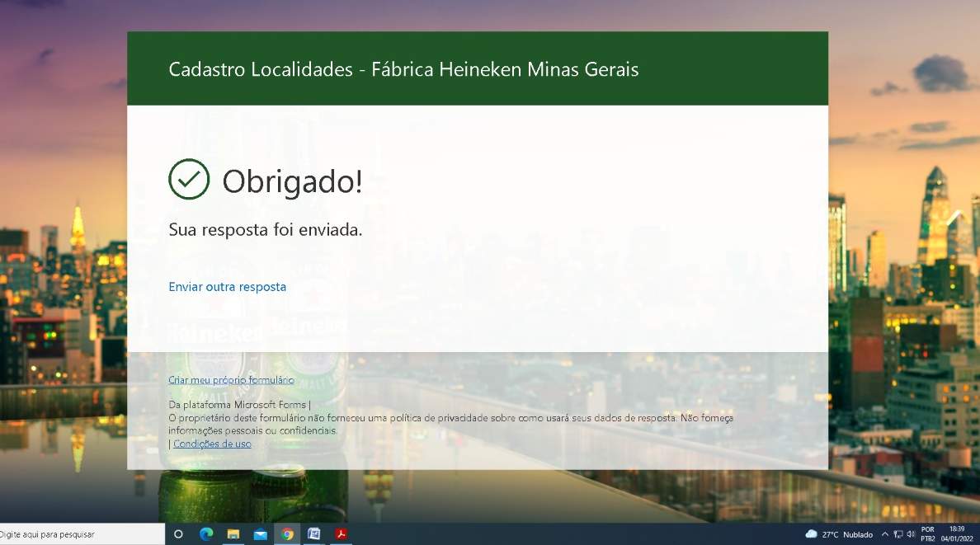The image size is (980, 545).
Task: Click "Enviar outra resposta" link
Action: click(228, 287)
